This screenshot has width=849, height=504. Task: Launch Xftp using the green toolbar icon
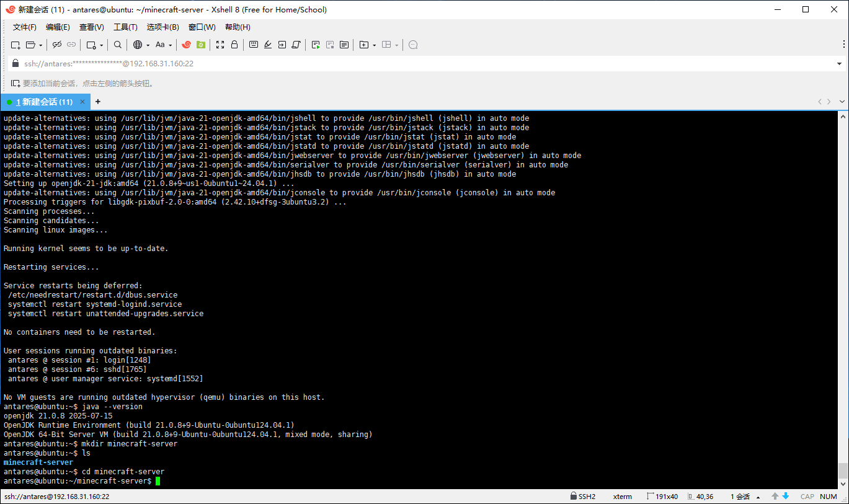coord(201,45)
